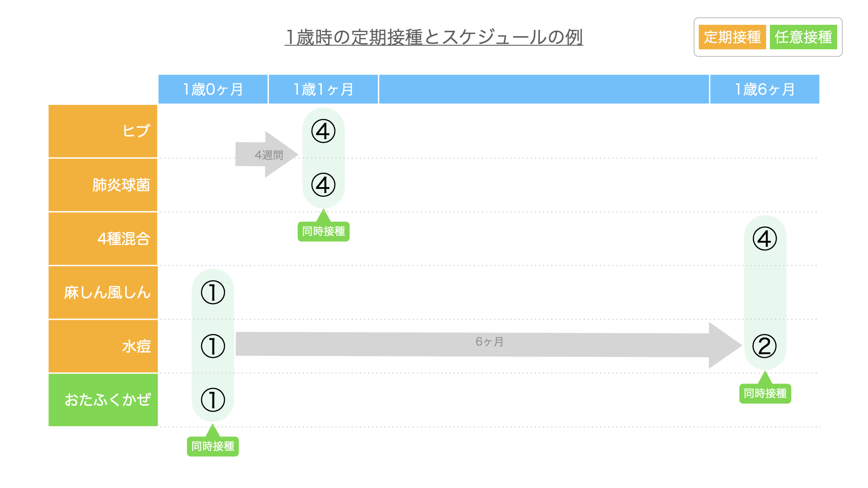The width and height of the screenshot is (868, 488).
Task: Click the 定期接種 orange legend label
Action: tap(732, 37)
